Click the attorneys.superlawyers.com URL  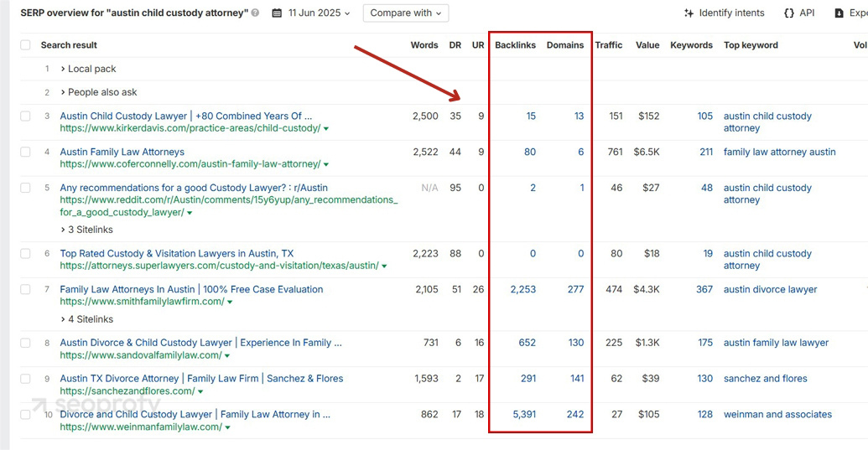tap(219, 266)
